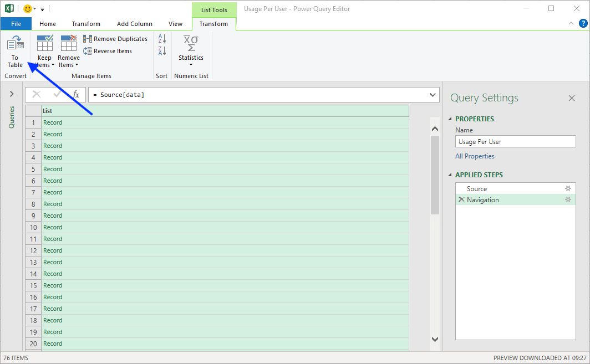590x364 pixels.
Task: Open Record in row 5
Action: [53, 169]
